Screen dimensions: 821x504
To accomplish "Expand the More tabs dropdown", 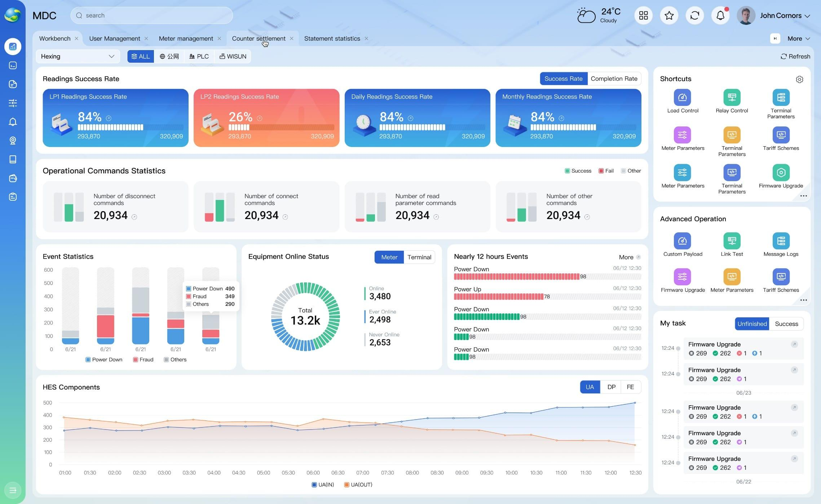I will pyautogui.click(x=798, y=39).
